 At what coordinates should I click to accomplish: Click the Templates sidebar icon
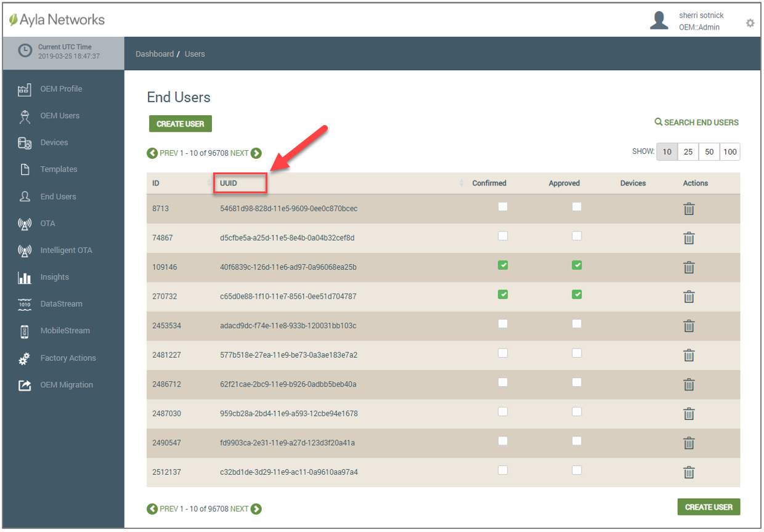[x=25, y=169]
